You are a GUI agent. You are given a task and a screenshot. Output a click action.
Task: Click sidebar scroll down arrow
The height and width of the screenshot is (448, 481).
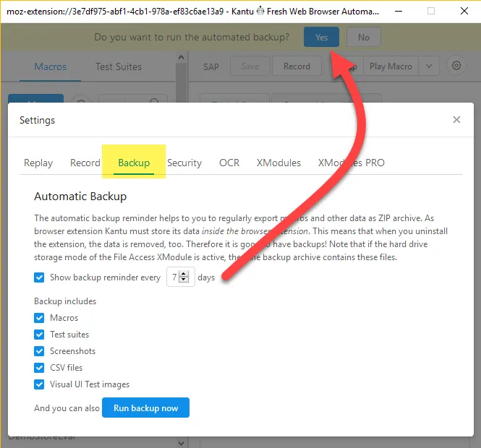click(181, 443)
